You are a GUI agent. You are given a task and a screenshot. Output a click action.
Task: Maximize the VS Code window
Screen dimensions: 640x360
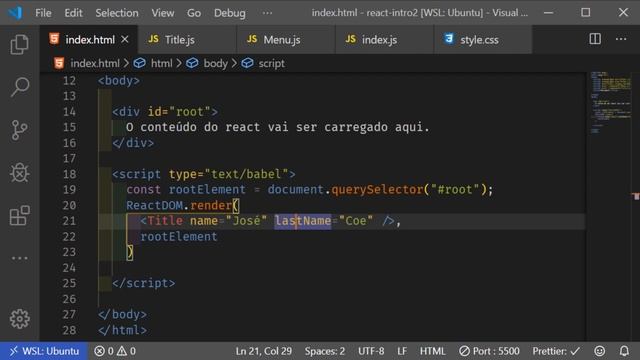[x=586, y=13]
